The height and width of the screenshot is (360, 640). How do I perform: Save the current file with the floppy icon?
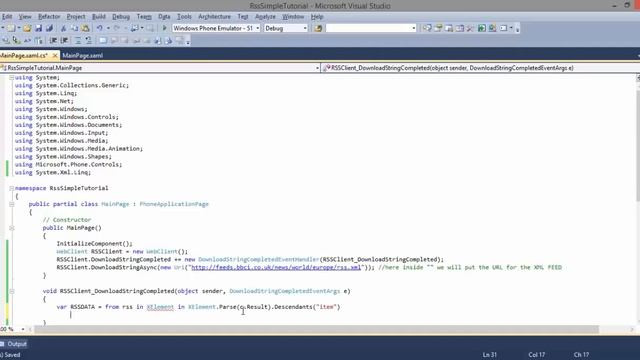click(38, 28)
